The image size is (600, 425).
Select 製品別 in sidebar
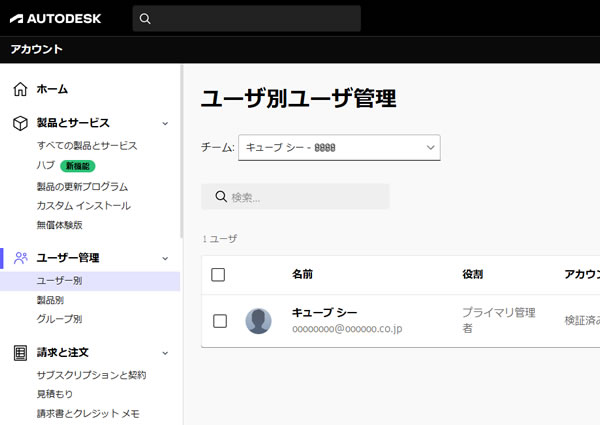(x=50, y=300)
